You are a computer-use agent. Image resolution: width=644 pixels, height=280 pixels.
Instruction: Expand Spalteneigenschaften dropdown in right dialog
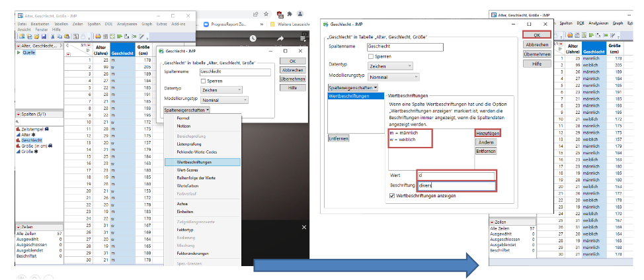(352, 87)
